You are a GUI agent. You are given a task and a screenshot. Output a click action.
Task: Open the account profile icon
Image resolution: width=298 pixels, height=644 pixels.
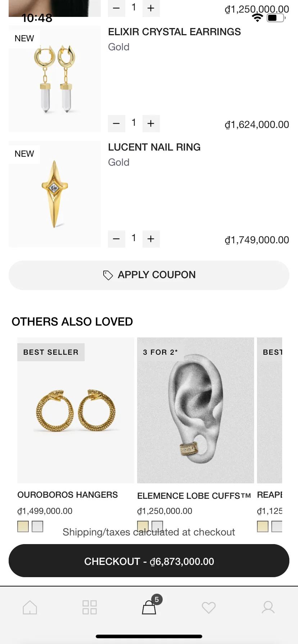tap(268, 607)
